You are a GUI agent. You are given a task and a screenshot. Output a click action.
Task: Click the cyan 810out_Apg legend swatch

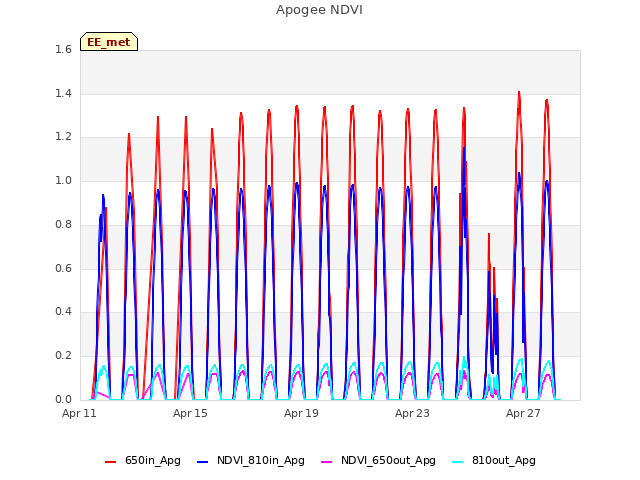pos(458,462)
